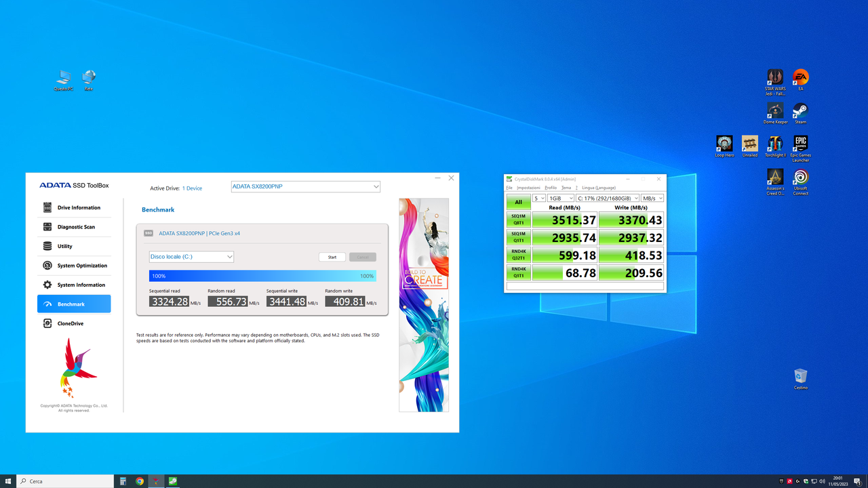
Task: Run the All benchmark in CrystalDiskMark
Action: (519, 202)
